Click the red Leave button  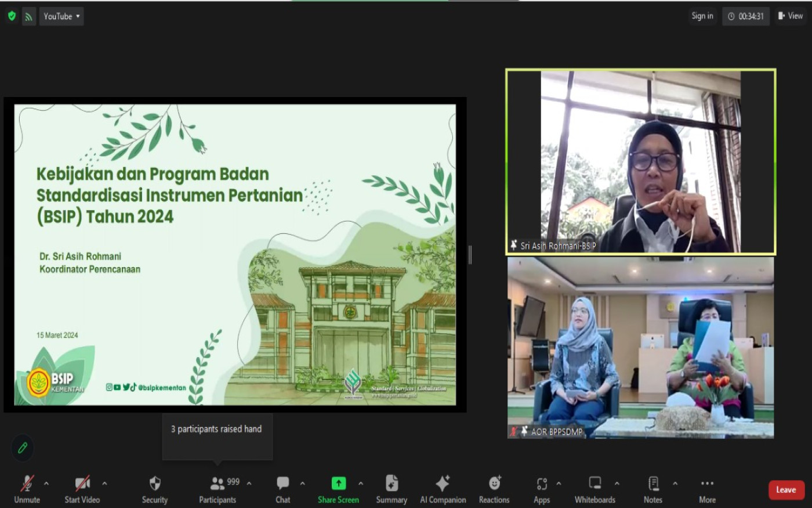click(x=786, y=490)
